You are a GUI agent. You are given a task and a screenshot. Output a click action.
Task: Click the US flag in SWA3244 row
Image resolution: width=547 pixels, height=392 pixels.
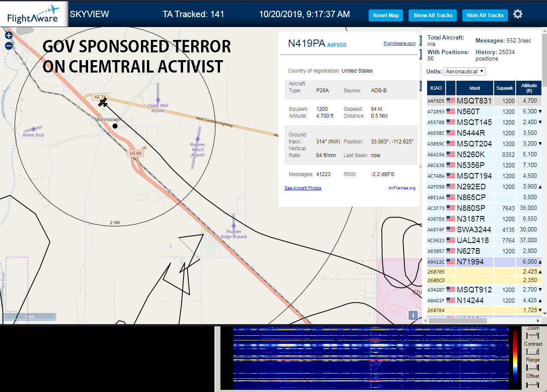451,230
